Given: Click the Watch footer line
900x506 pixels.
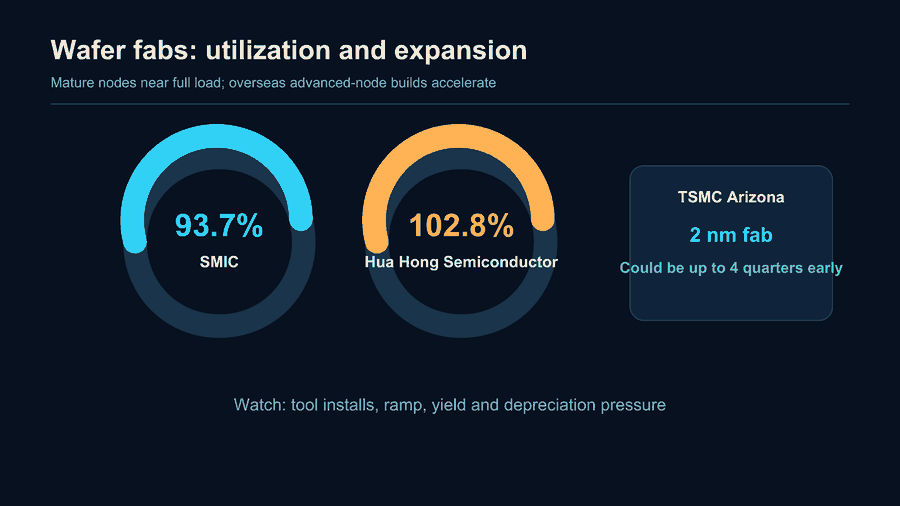Looking at the screenshot, I should [x=449, y=405].
